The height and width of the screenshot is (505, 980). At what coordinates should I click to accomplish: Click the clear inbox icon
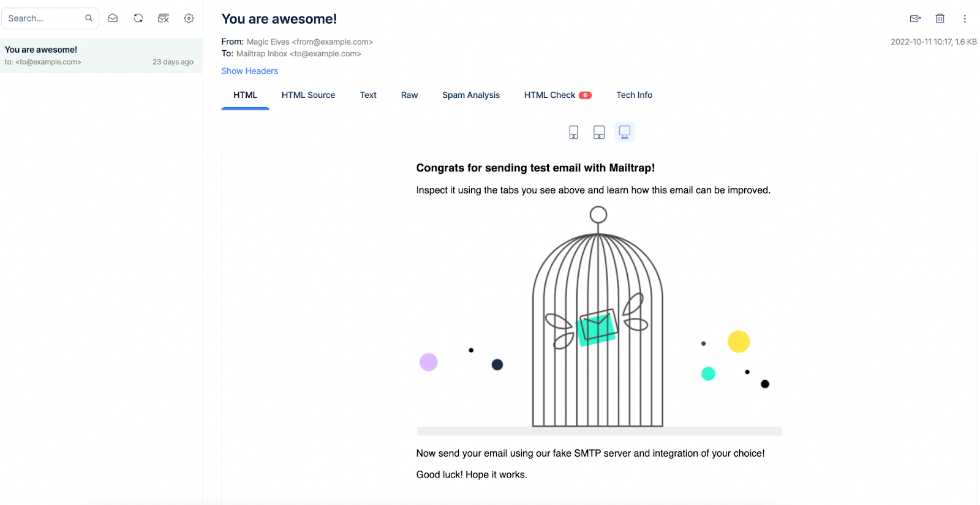click(164, 18)
